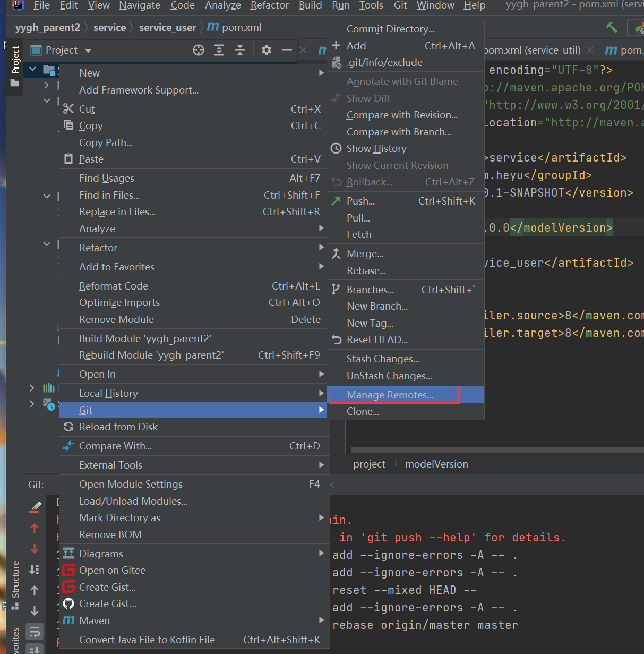644x654 pixels.
Task: Click service breadcrumb in navigation bar
Action: (110, 27)
